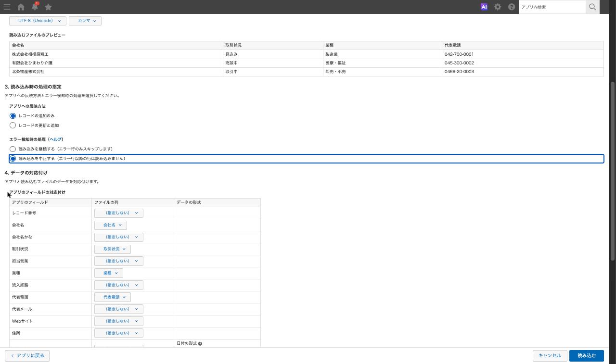Click the 有限会社ひまわり介護 preview cell
This screenshot has height=364, width=616.
(116, 63)
